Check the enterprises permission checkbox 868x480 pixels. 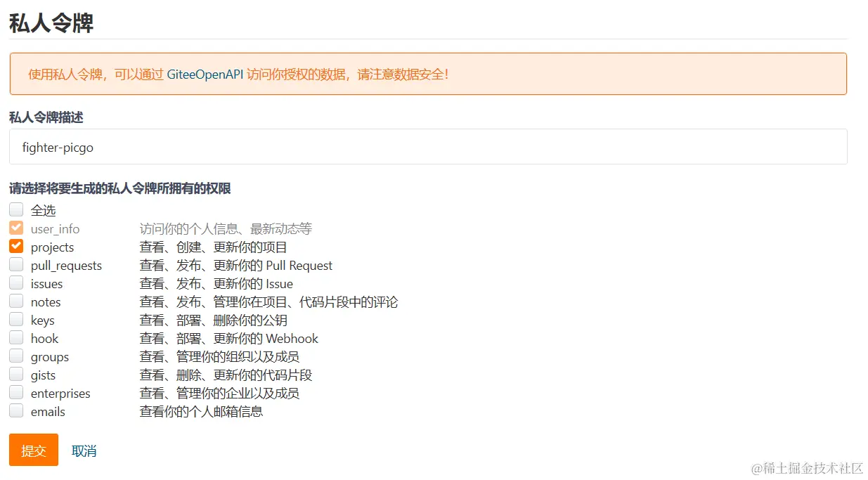click(16, 392)
